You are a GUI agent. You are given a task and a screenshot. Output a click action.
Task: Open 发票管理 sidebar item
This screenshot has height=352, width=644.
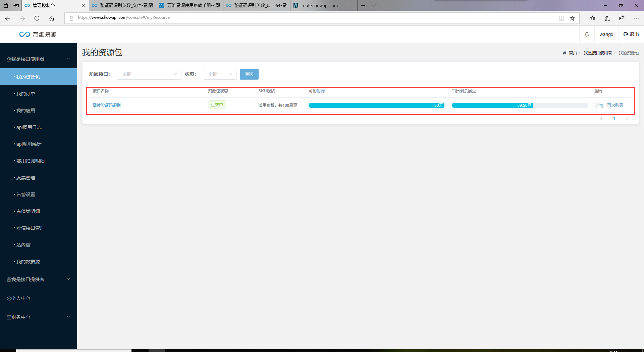(x=39, y=178)
